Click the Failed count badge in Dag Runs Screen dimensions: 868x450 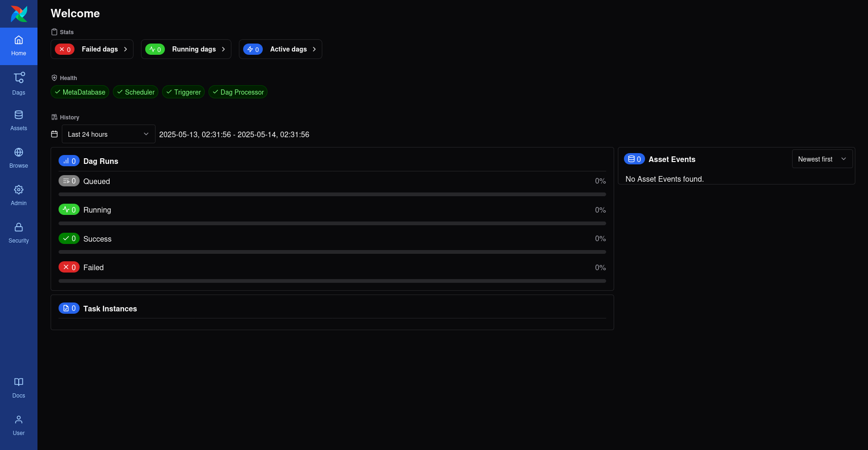(69, 267)
